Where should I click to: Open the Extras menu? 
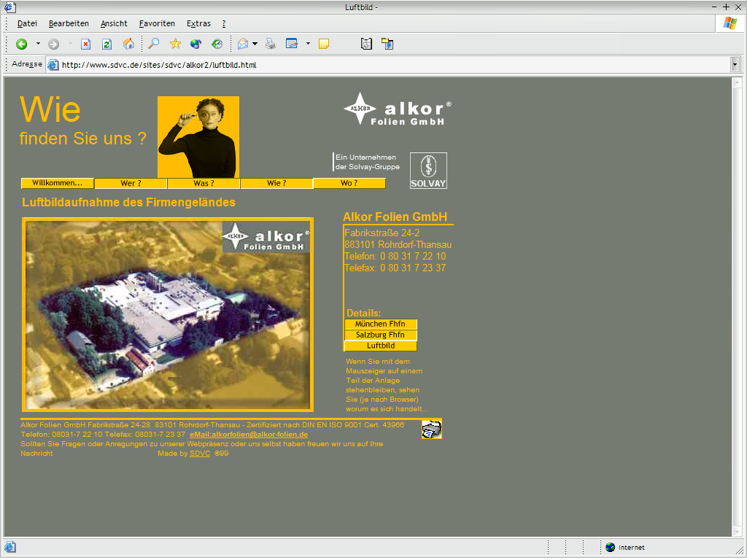coord(198,23)
